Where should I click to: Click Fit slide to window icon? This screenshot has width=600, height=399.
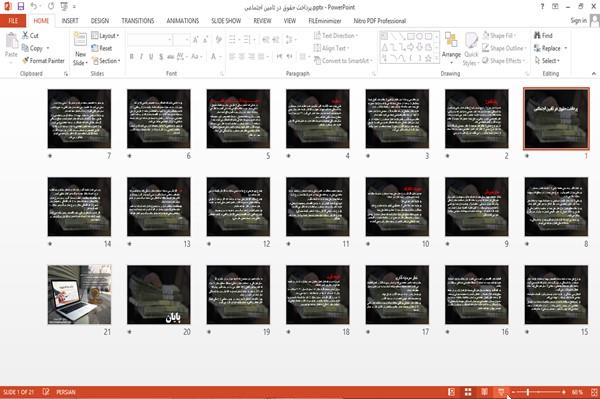[594, 392]
